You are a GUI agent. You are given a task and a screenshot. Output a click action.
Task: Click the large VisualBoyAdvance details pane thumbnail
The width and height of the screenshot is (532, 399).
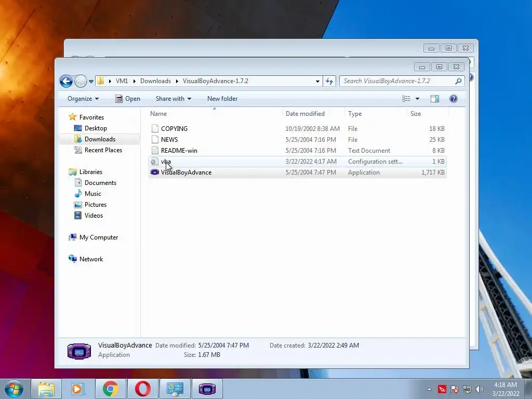click(x=79, y=351)
